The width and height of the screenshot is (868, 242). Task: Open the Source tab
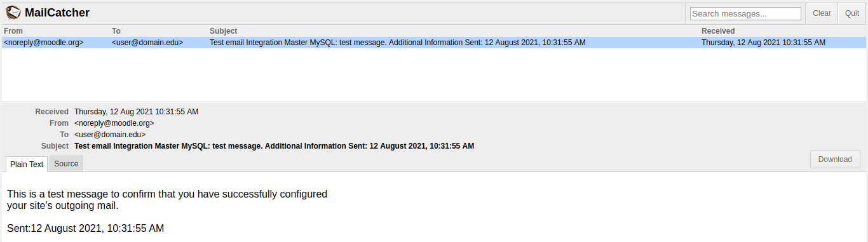point(66,164)
